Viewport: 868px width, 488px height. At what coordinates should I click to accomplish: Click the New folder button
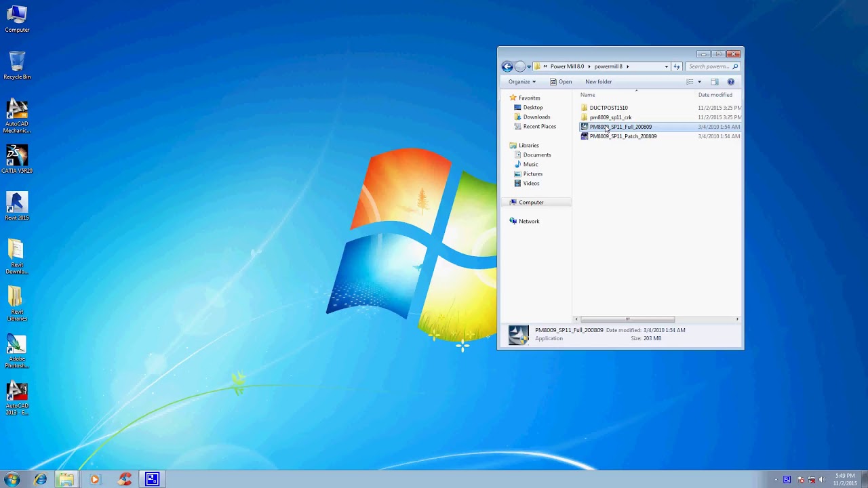click(x=599, y=82)
